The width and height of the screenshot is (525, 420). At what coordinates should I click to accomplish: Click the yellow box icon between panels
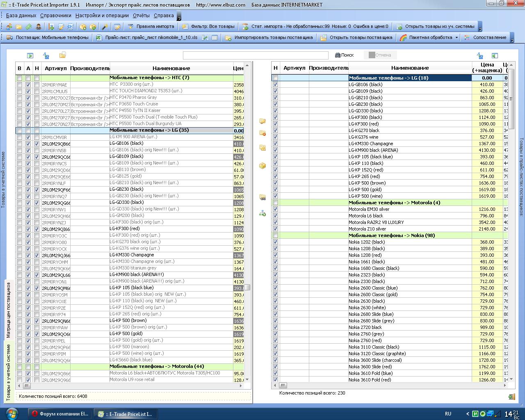pos(262,166)
